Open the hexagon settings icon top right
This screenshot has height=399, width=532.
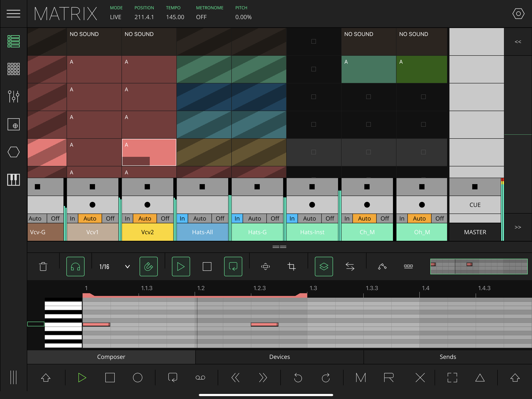click(x=518, y=13)
